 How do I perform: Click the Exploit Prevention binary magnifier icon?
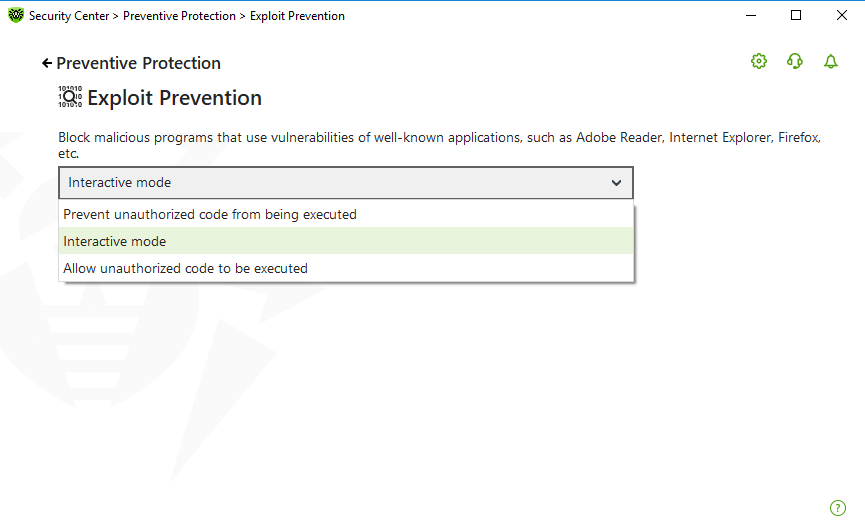[70, 97]
